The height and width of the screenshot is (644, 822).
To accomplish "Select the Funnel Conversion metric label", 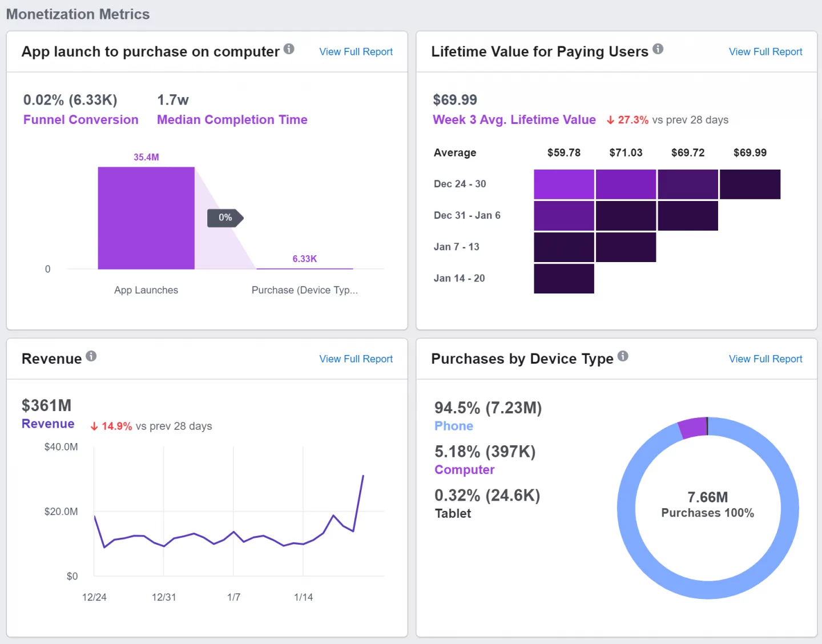I will click(x=81, y=120).
